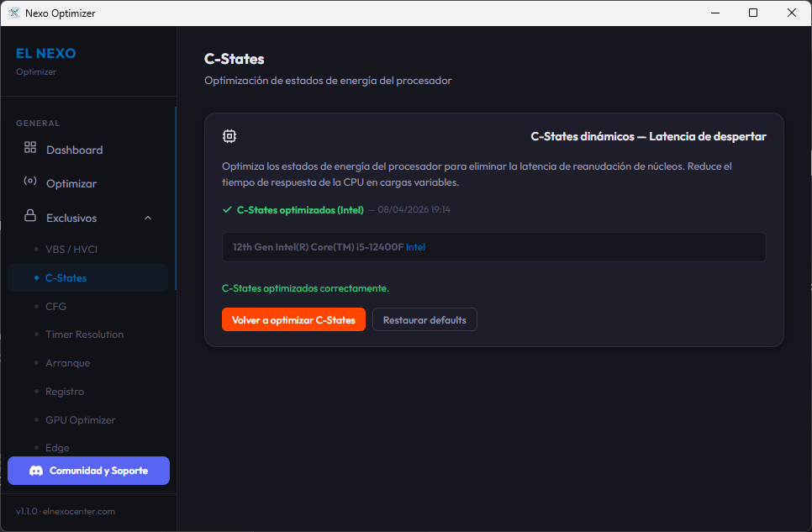Click the lock icon next to Exclusivos
This screenshot has width=812, height=532.
pyautogui.click(x=31, y=217)
